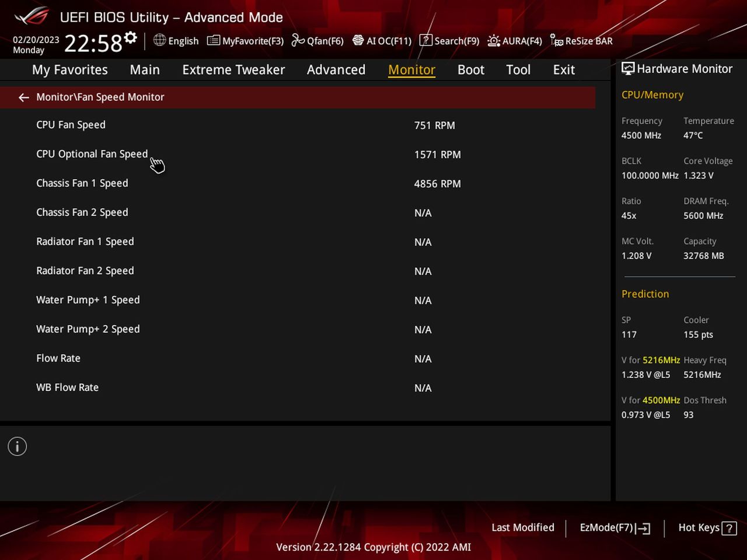Image resolution: width=747 pixels, height=560 pixels.
Task: Select the Flow Rate row
Action: (298, 358)
